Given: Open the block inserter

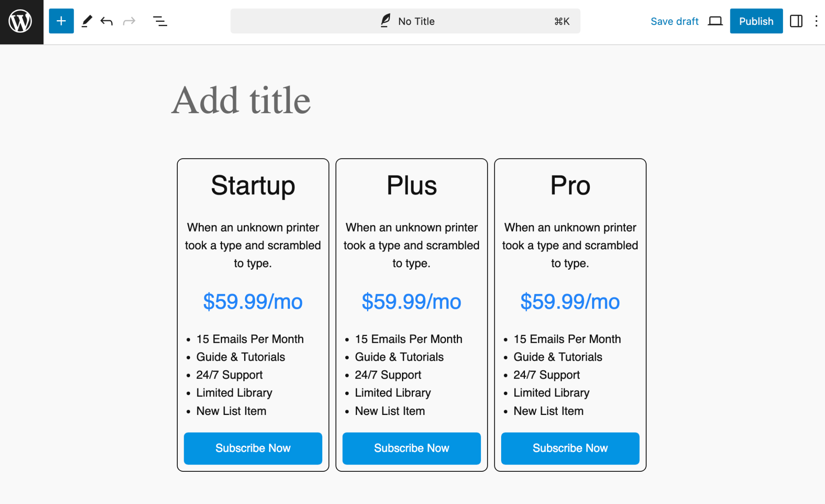Looking at the screenshot, I should (61, 21).
